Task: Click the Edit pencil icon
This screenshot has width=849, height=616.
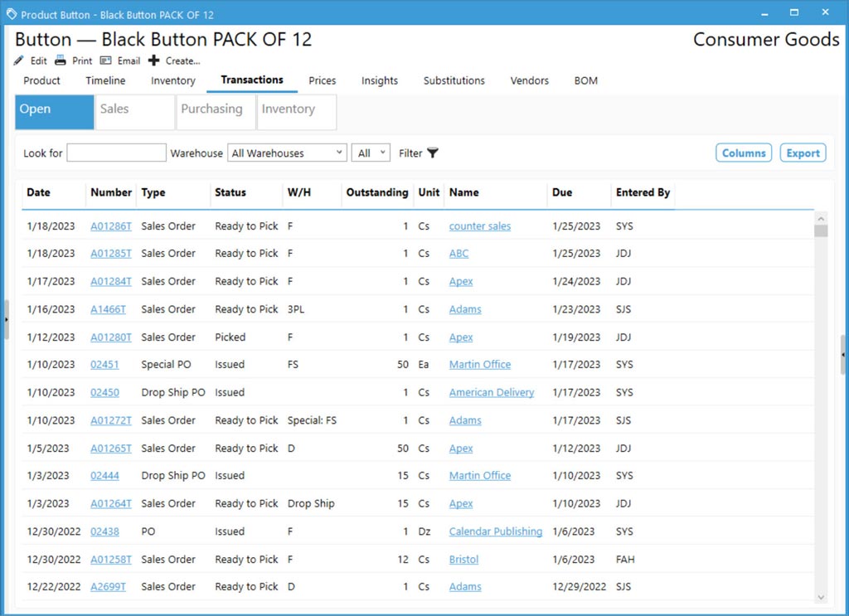Action: 20,60
